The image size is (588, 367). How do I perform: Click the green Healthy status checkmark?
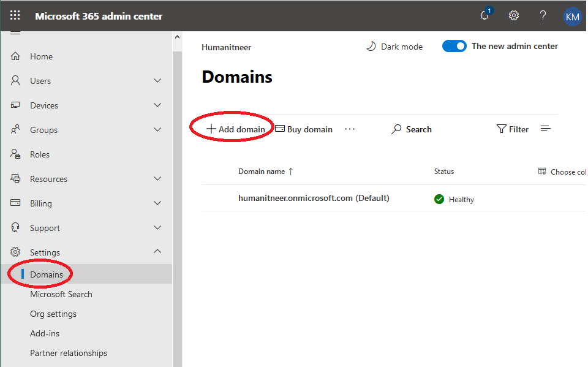tap(439, 199)
